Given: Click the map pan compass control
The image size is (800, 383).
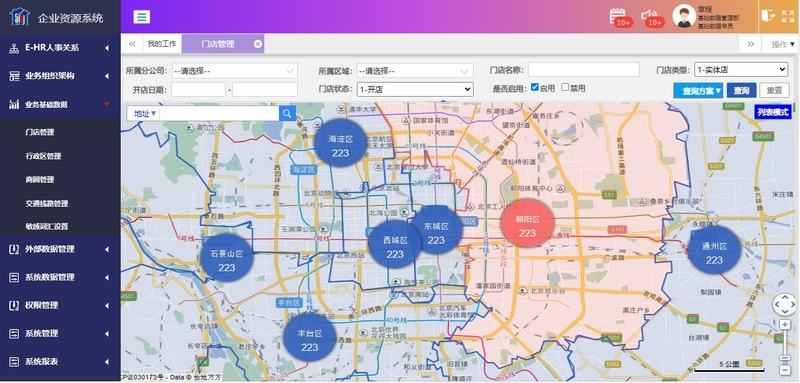Looking at the screenshot, I should [784, 304].
